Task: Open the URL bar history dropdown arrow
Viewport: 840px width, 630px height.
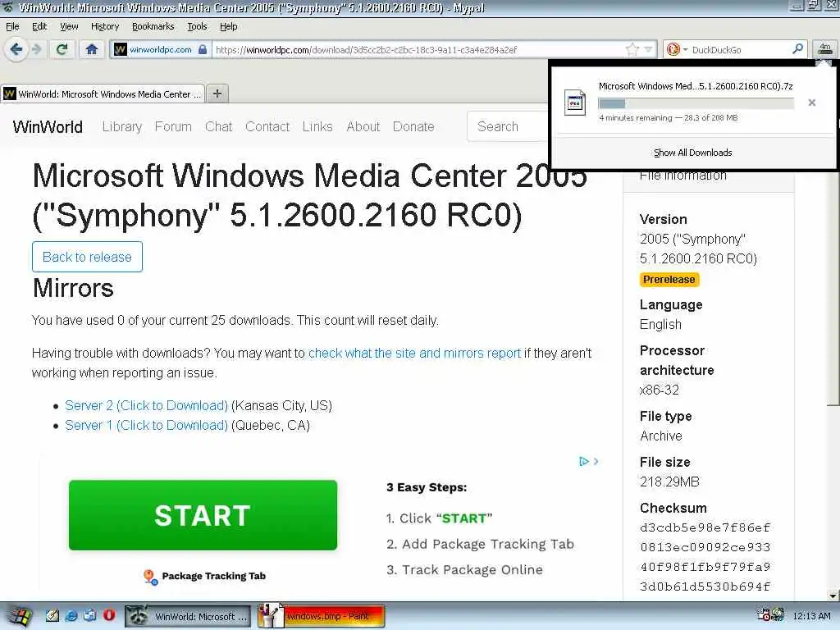Action: click(x=648, y=50)
